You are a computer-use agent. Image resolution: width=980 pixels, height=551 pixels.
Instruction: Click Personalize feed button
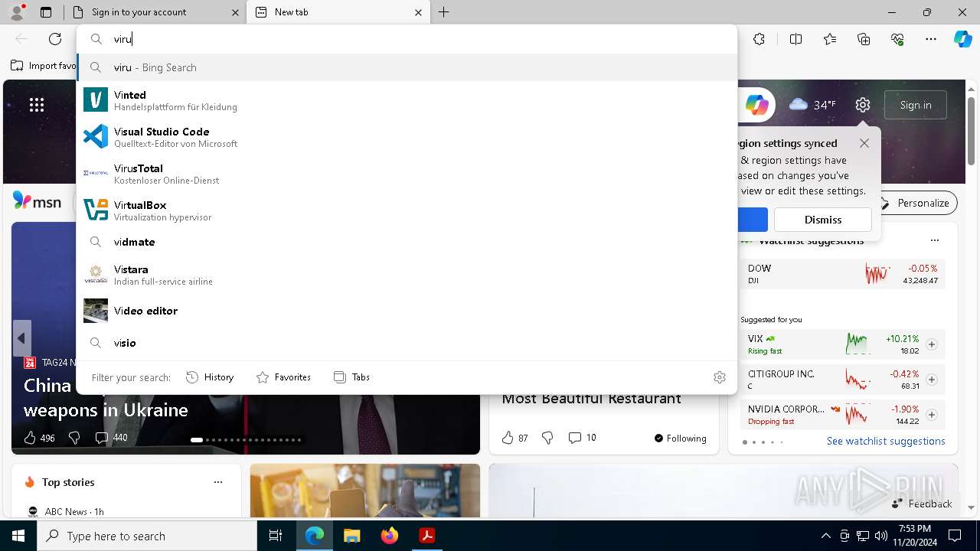point(916,203)
